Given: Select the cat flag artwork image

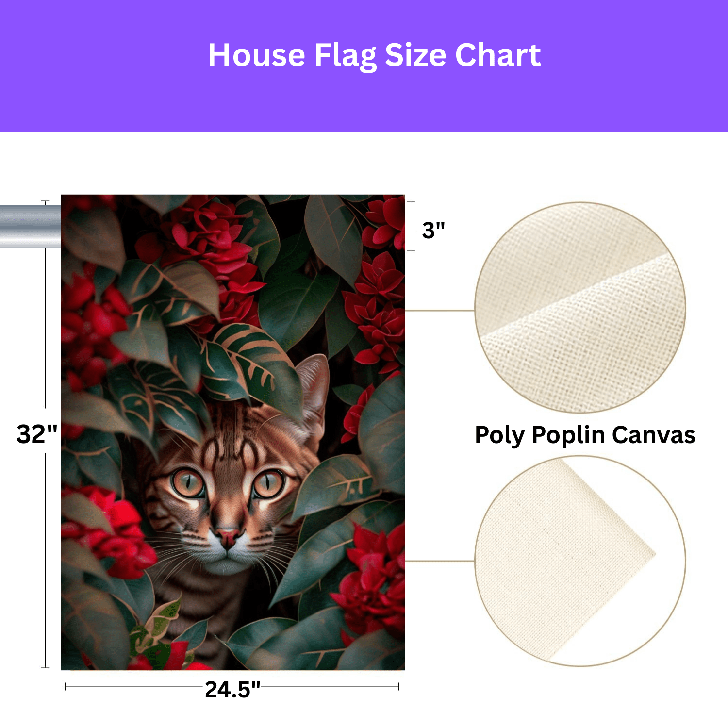Looking at the screenshot, I should coord(233,432).
